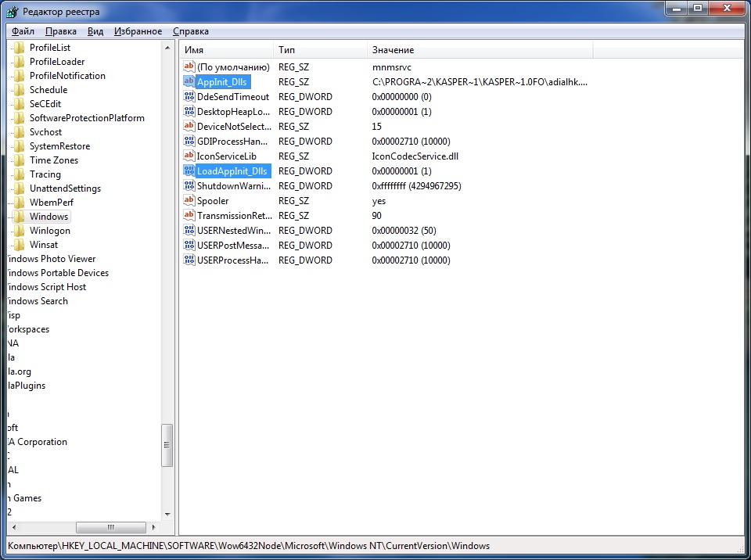751x560 pixels.
Task: Select the ProfileNotification key
Action: click(x=67, y=76)
